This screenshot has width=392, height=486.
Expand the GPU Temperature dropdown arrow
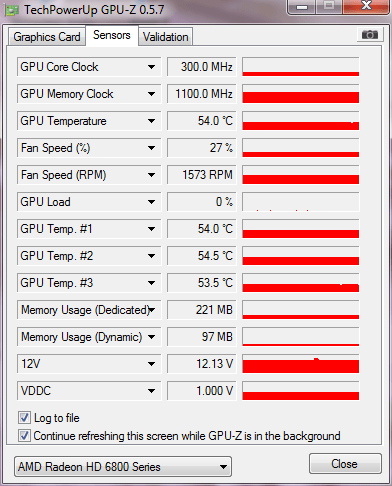(151, 121)
